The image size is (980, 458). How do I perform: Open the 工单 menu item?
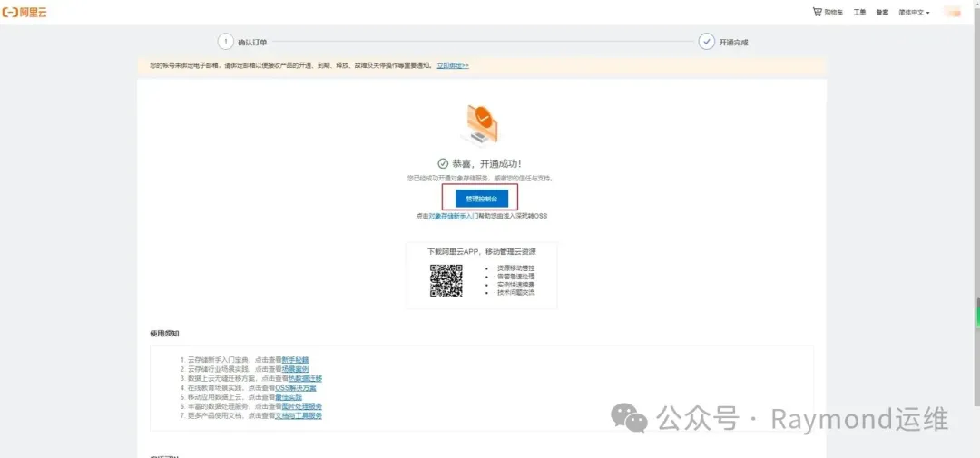(x=859, y=12)
